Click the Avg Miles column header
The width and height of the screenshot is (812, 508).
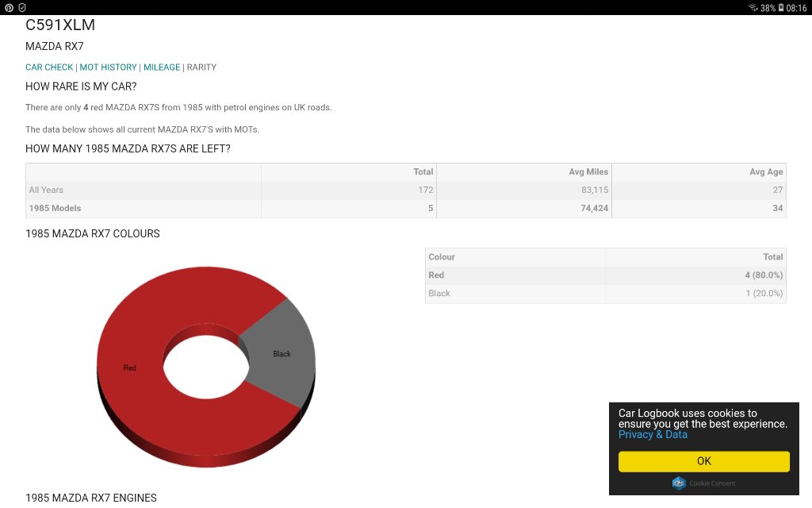pos(588,171)
